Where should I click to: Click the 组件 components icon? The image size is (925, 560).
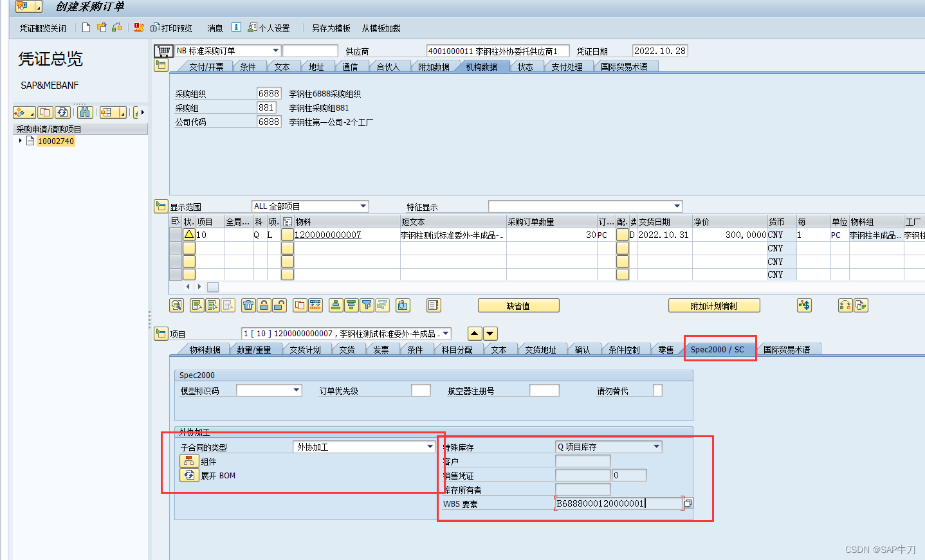click(x=188, y=461)
